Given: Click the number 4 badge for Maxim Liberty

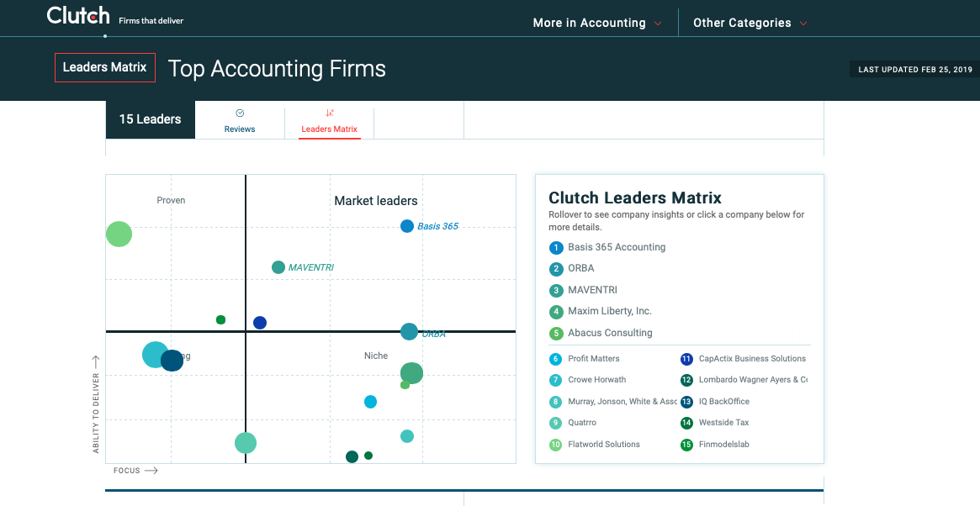Looking at the screenshot, I should click(556, 312).
